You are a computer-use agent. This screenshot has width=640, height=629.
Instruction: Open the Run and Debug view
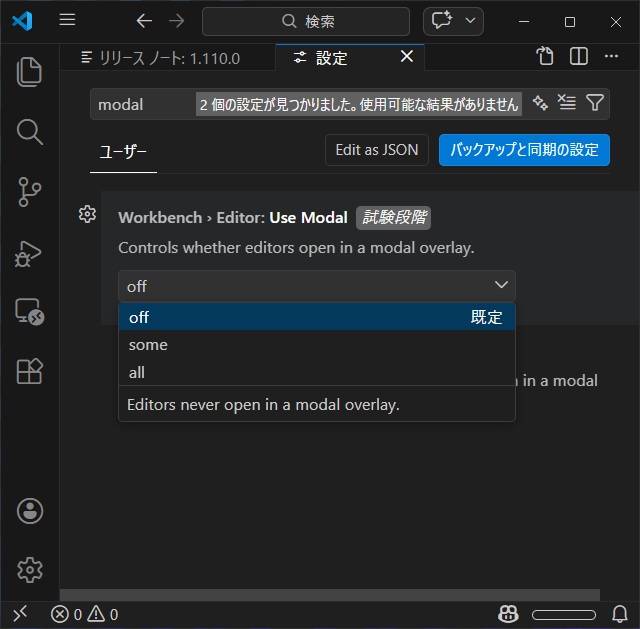coord(30,252)
